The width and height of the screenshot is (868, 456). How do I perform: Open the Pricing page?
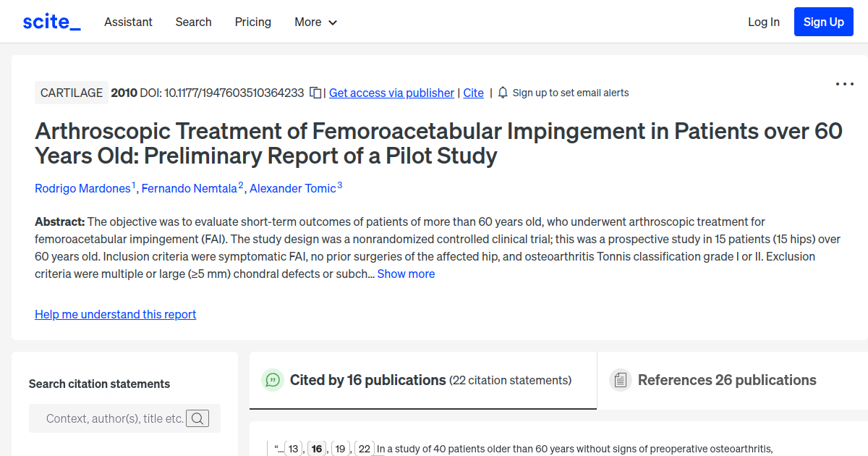pyautogui.click(x=252, y=22)
